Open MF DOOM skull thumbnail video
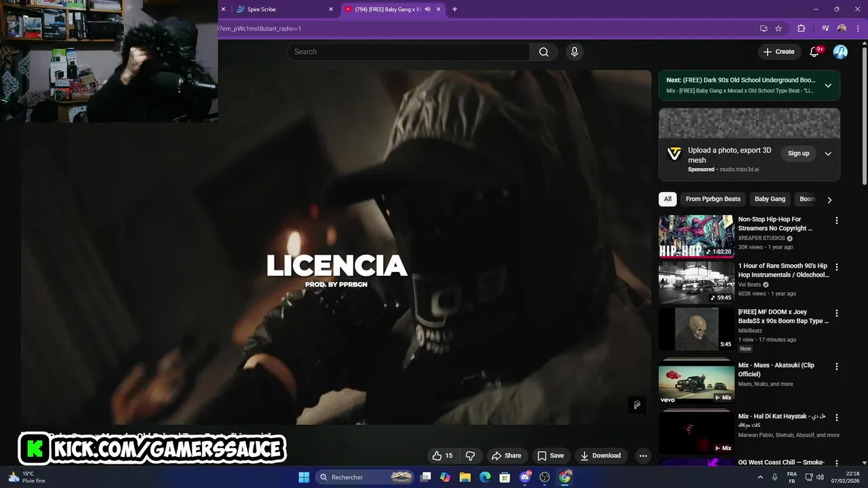This screenshot has width=868, height=488. pos(696,329)
